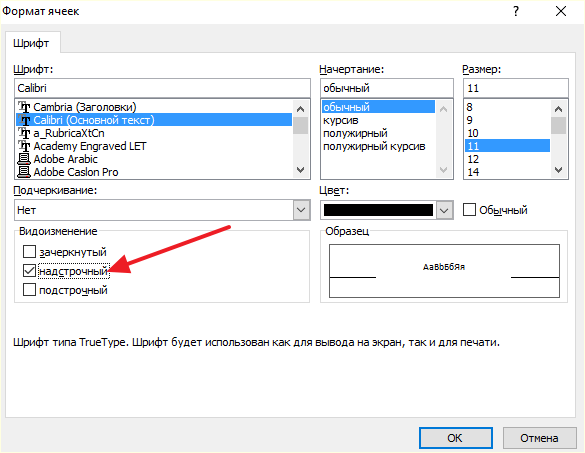The image size is (585, 453).
Task: Select полужирный font style
Action: point(378,133)
